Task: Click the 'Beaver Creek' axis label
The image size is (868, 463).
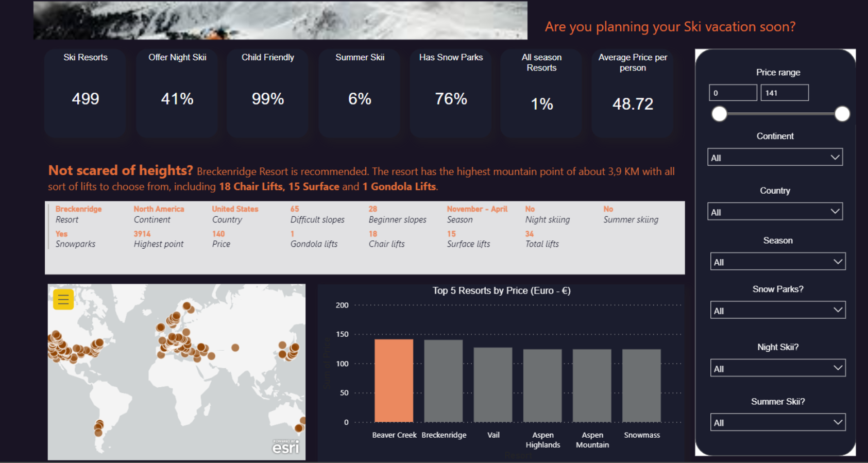Action: click(x=394, y=435)
